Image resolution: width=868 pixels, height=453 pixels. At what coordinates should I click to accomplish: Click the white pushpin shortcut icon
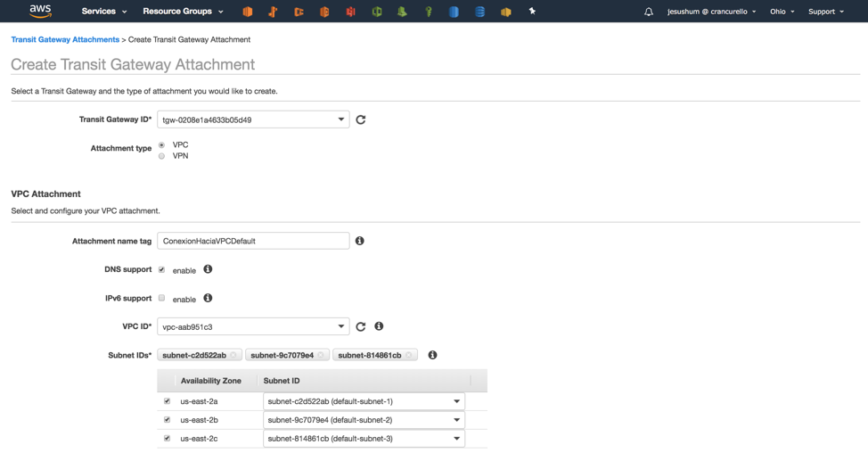pos(532,11)
